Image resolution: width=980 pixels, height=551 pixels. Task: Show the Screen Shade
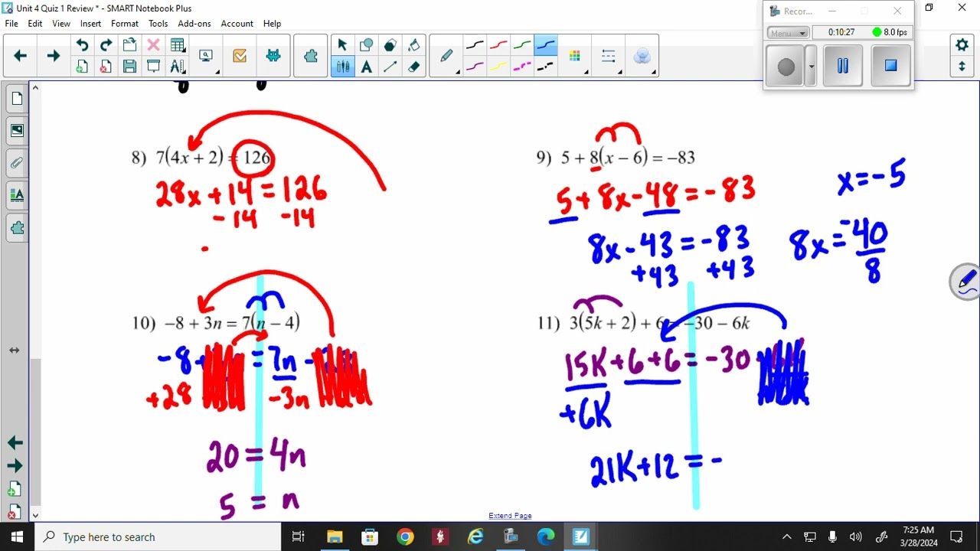click(153, 67)
